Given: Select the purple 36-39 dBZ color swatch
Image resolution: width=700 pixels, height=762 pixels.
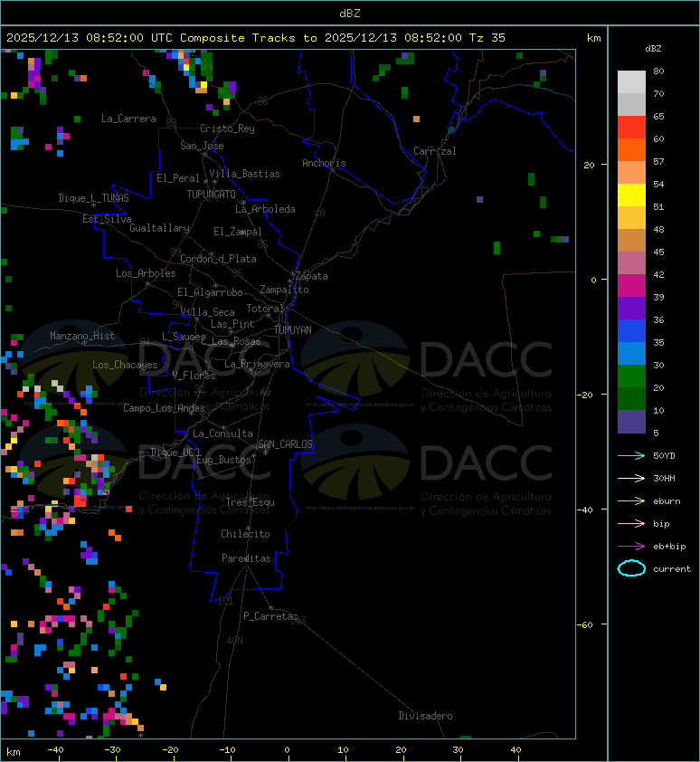Looking at the screenshot, I should coord(631,309).
